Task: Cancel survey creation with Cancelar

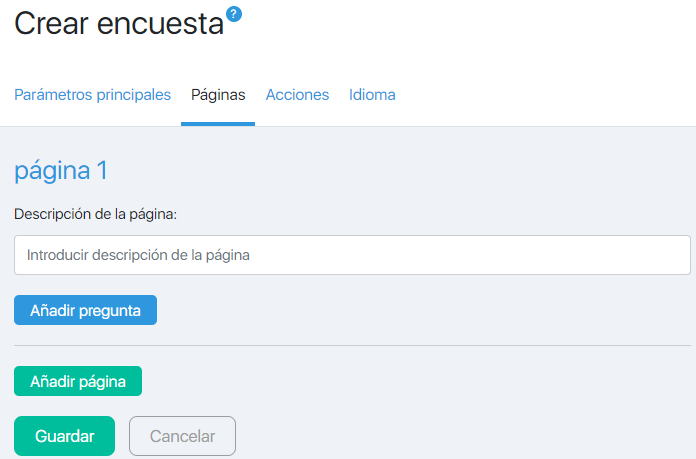Action: pyautogui.click(x=182, y=436)
